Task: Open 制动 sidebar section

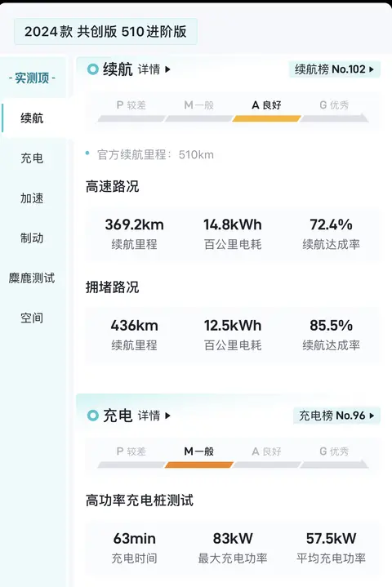Action: 32,238
